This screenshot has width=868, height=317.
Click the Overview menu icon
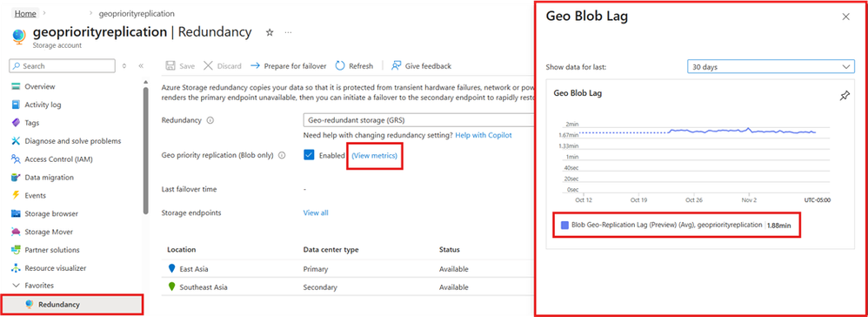click(16, 86)
